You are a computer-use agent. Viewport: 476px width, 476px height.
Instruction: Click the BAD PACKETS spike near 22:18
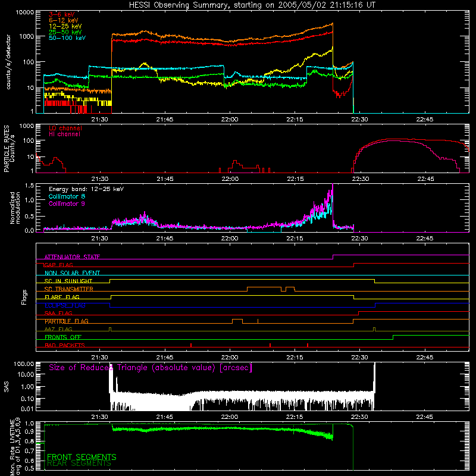pos(308,345)
